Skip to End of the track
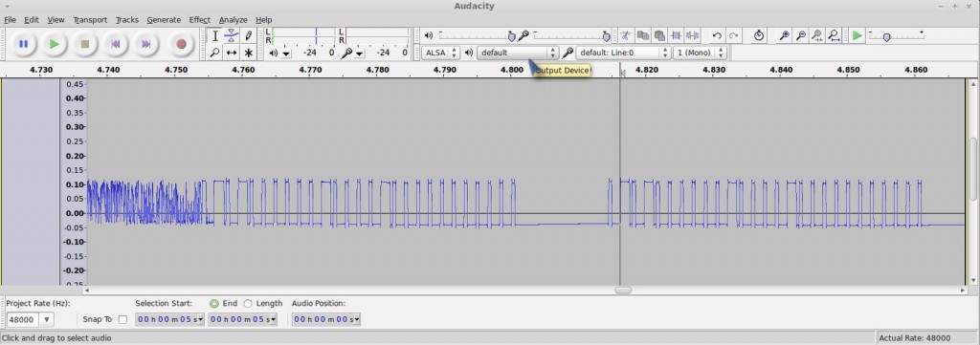980x345 pixels. (146, 44)
